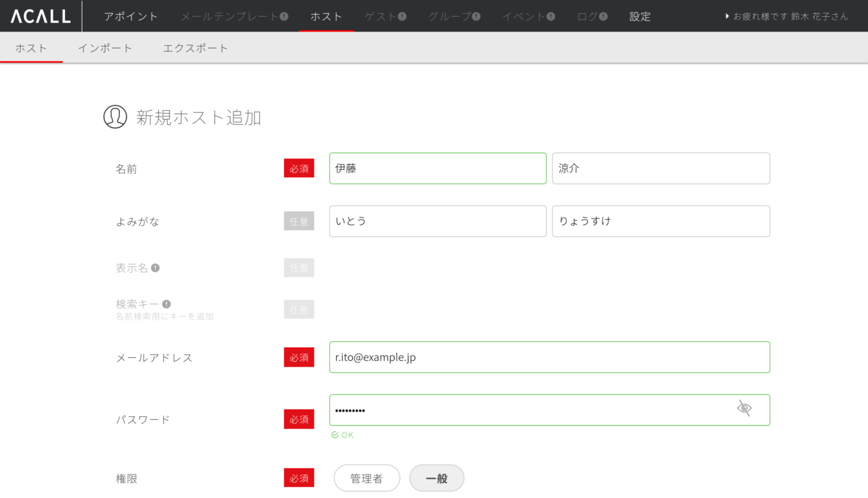Click the メールアドレス label
This screenshot has width=868, height=498.
point(154,358)
